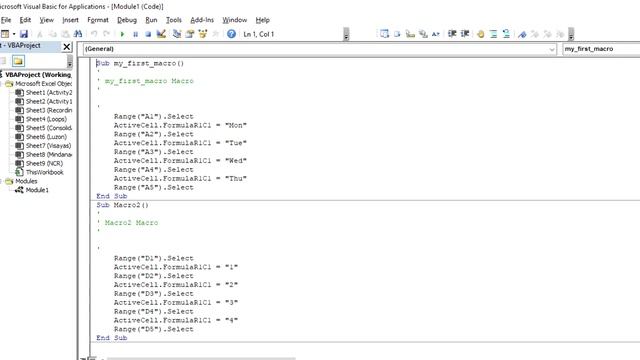Click the Copy icon in toolbar
Screen dimensions: 640x360
point(53,34)
